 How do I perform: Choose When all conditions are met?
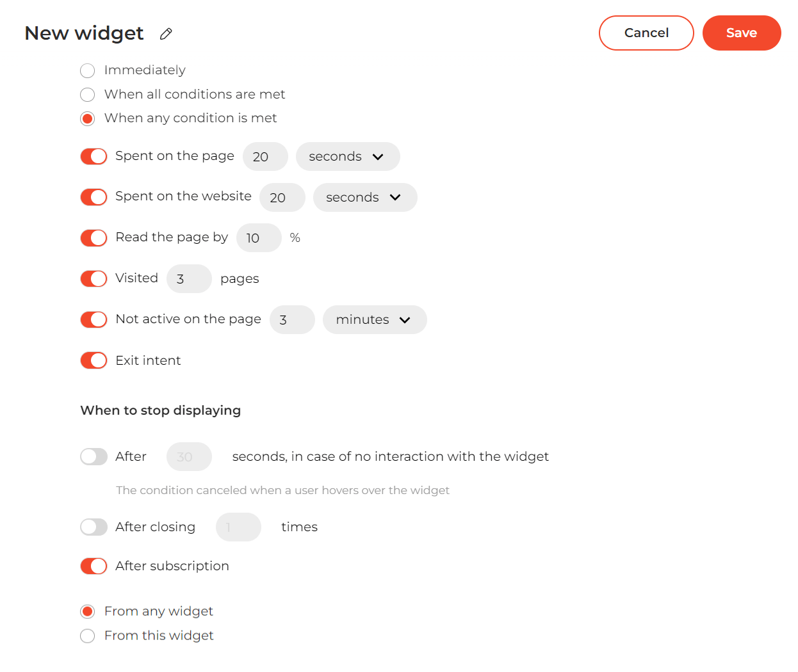click(87, 94)
